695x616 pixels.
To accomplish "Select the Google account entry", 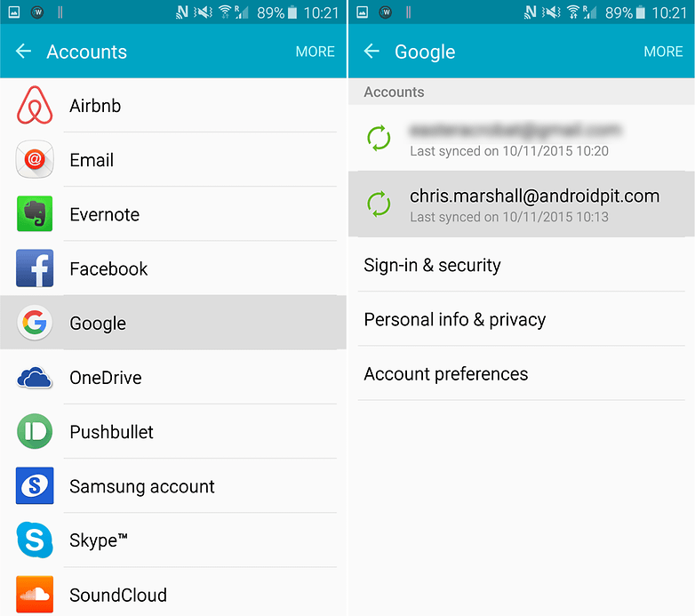I will pos(173,323).
